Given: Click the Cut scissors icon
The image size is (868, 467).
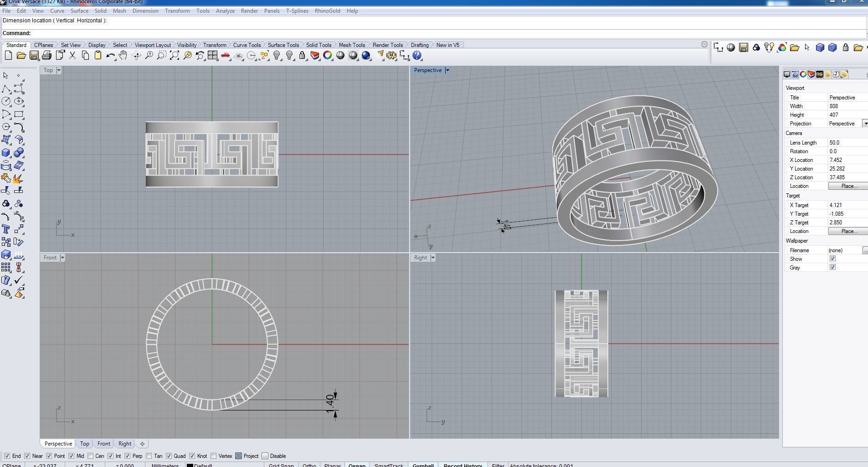Looking at the screenshot, I should [x=72, y=56].
